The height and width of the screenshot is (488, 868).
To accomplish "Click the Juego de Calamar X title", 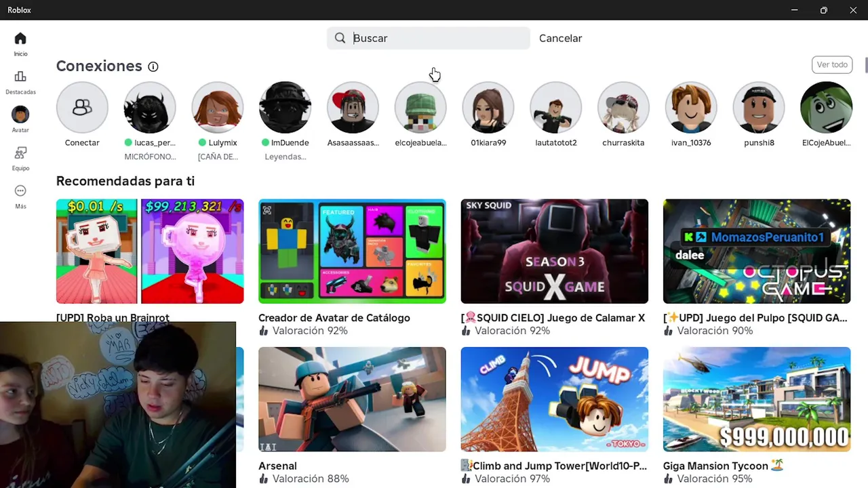I will pos(553,318).
